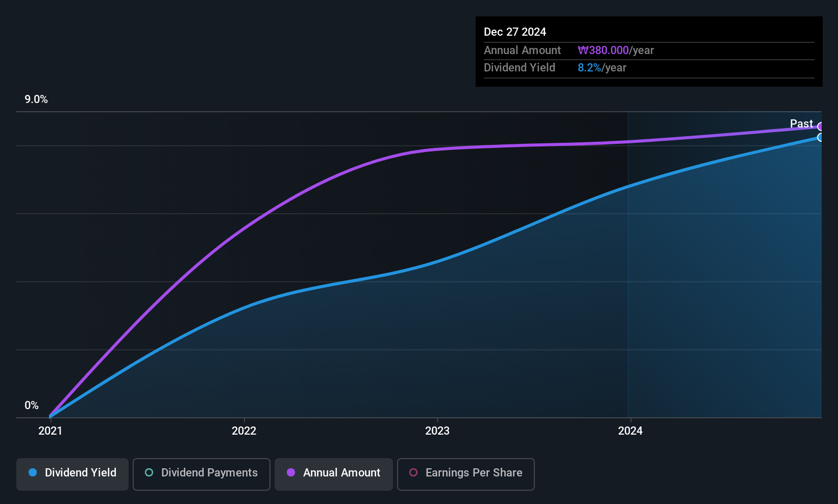Toggle the Annual Amount legend button
Screen dimensions: 838x504
click(x=334, y=474)
